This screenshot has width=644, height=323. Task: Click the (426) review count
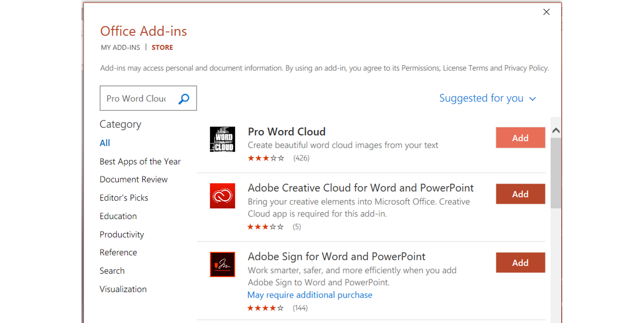point(301,158)
